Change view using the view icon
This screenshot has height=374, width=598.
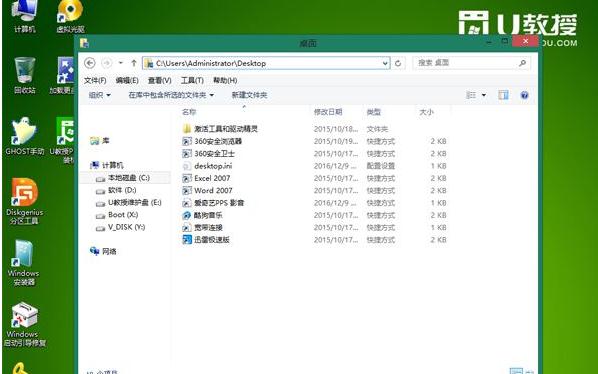tap(471, 95)
